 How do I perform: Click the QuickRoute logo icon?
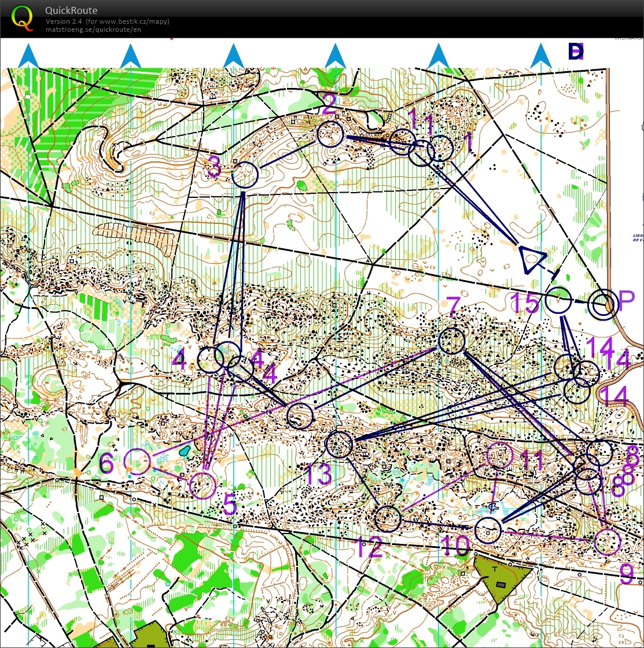(x=23, y=17)
